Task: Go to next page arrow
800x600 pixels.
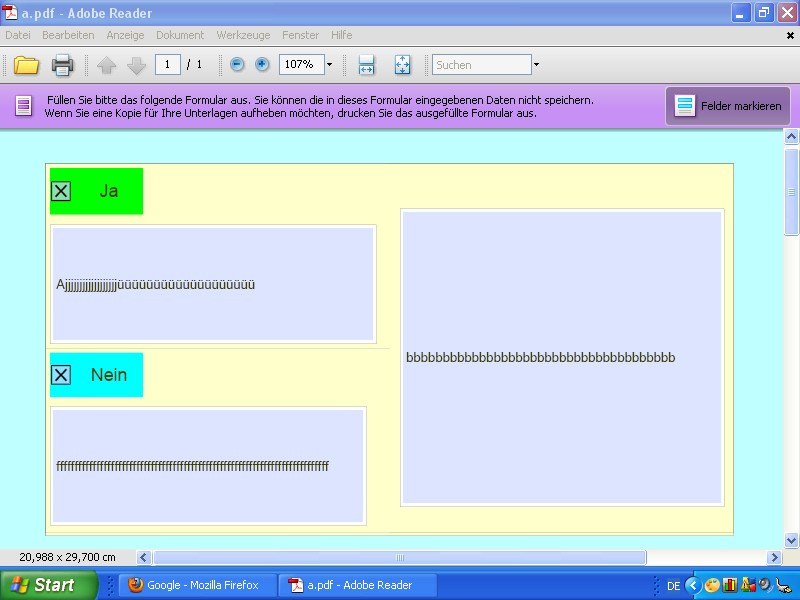Action: pos(136,65)
